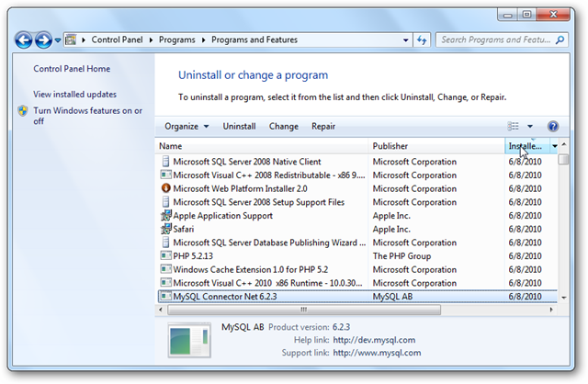Click Repair in the toolbar

[x=323, y=127]
